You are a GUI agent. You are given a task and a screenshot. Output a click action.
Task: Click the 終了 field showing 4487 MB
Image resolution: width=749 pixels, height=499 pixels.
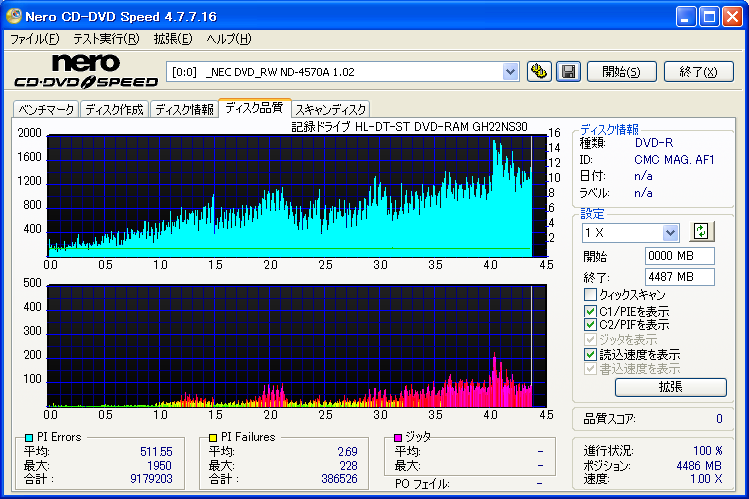pos(679,277)
